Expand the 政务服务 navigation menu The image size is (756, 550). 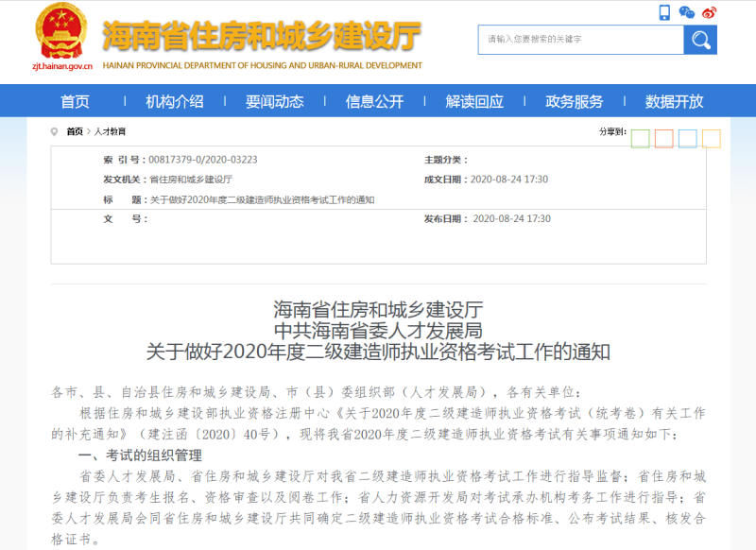coord(574,101)
